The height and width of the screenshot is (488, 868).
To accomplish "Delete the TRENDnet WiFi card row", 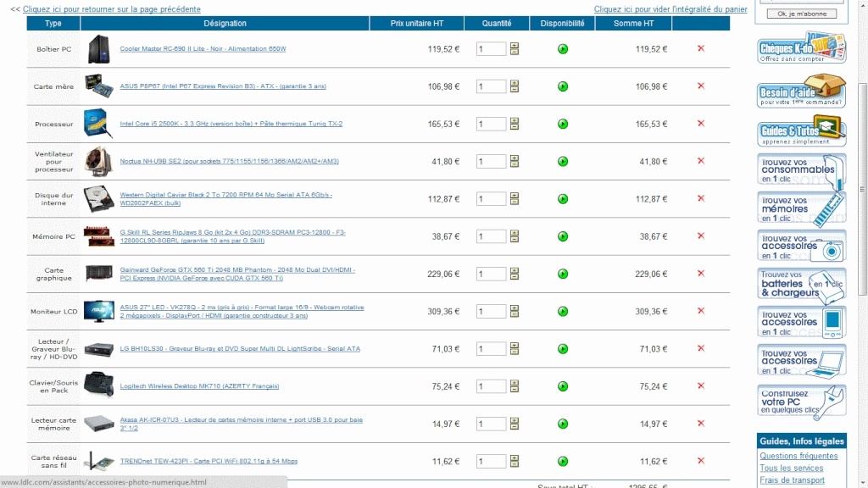I will [701, 461].
